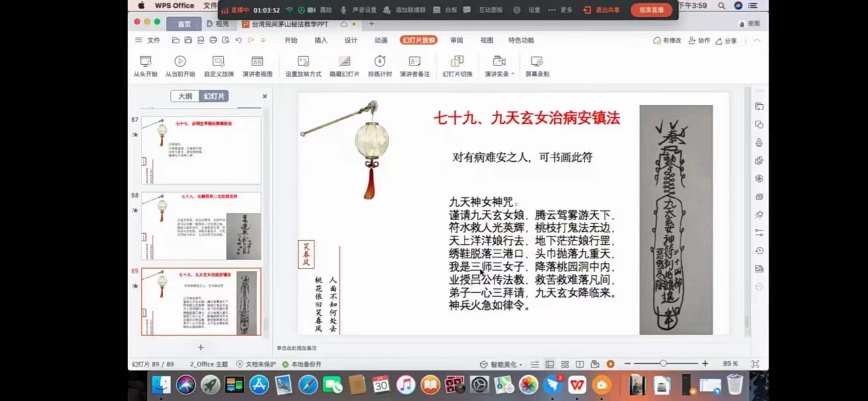Open the 插入 ribbon tab

(x=320, y=40)
